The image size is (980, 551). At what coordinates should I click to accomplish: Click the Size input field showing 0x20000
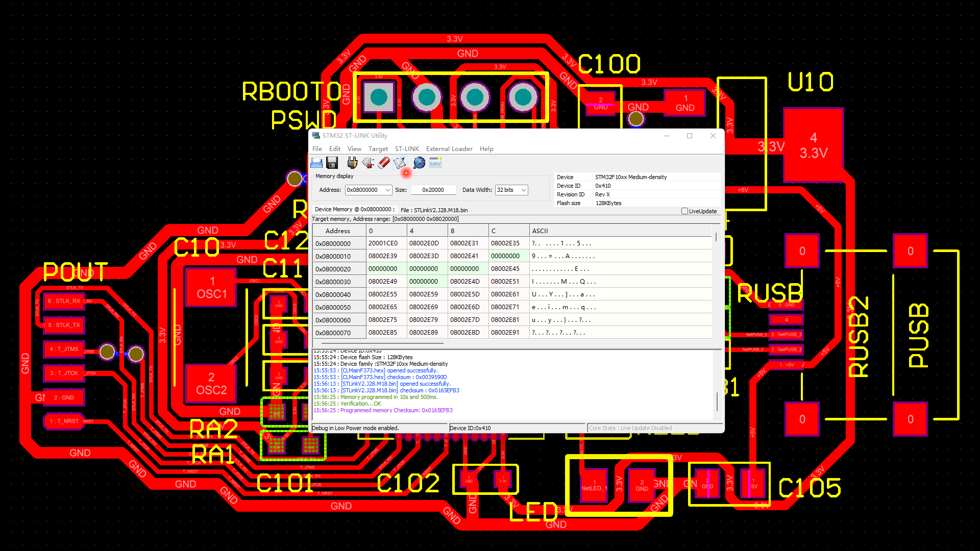[433, 190]
